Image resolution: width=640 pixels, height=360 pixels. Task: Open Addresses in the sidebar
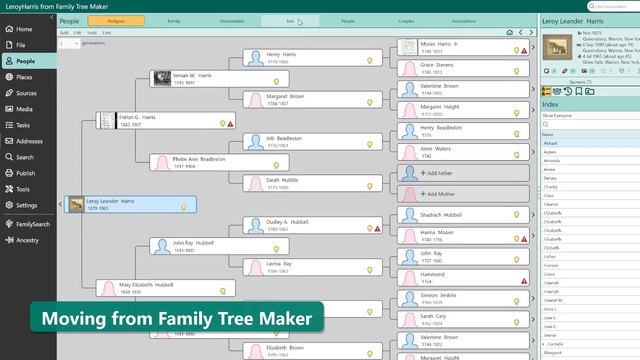pyautogui.click(x=29, y=141)
